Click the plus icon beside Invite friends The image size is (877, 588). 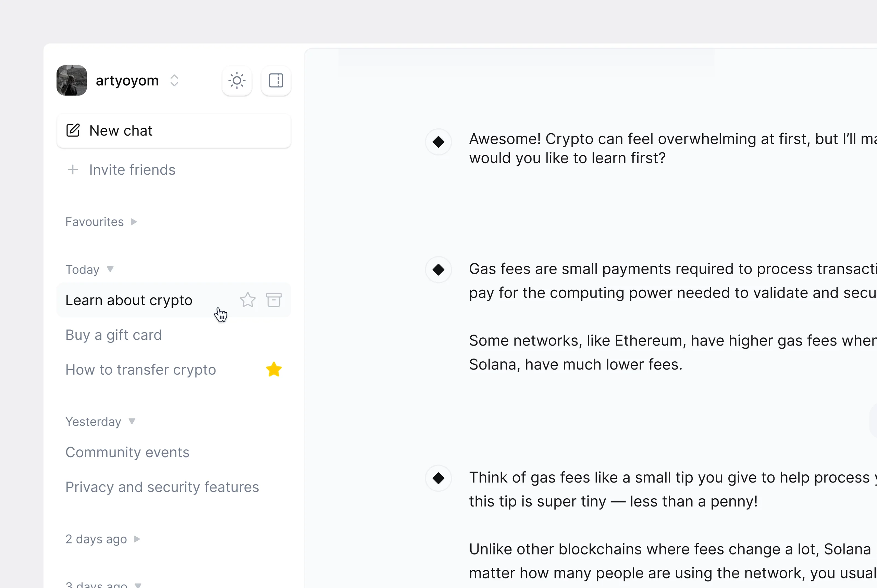coord(73,170)
